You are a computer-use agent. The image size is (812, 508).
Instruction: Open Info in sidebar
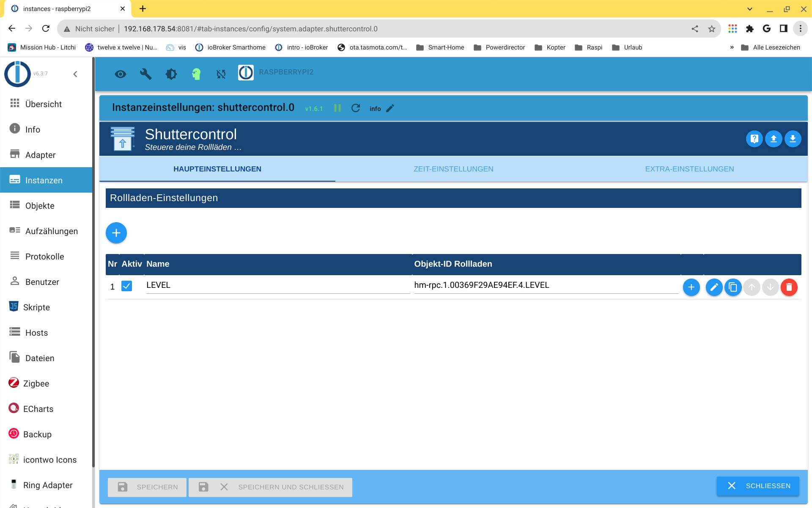(46, 130)
